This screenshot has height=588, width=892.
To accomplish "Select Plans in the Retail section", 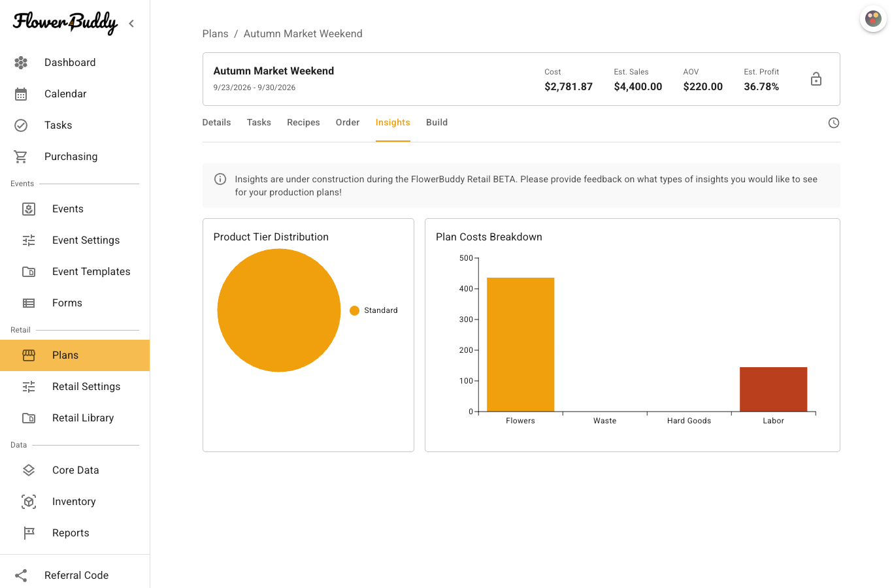I will [x=75, y=355].
